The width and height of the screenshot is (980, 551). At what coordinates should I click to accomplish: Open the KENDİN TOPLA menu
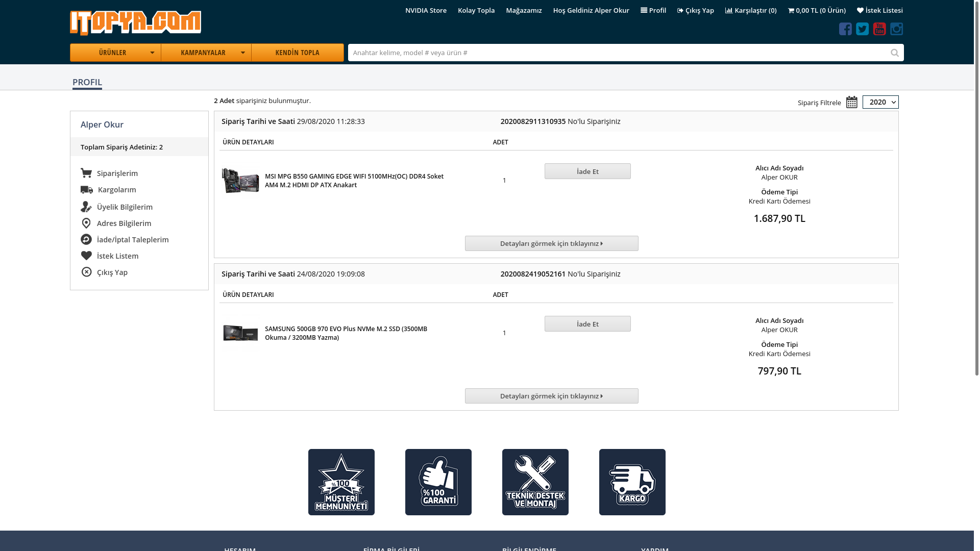[x=298, y=53]
